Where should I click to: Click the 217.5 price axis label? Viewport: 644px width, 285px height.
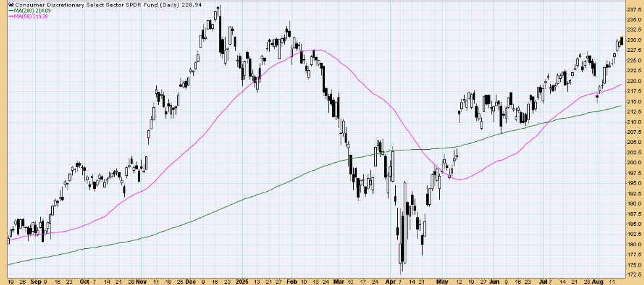point(634,91)
